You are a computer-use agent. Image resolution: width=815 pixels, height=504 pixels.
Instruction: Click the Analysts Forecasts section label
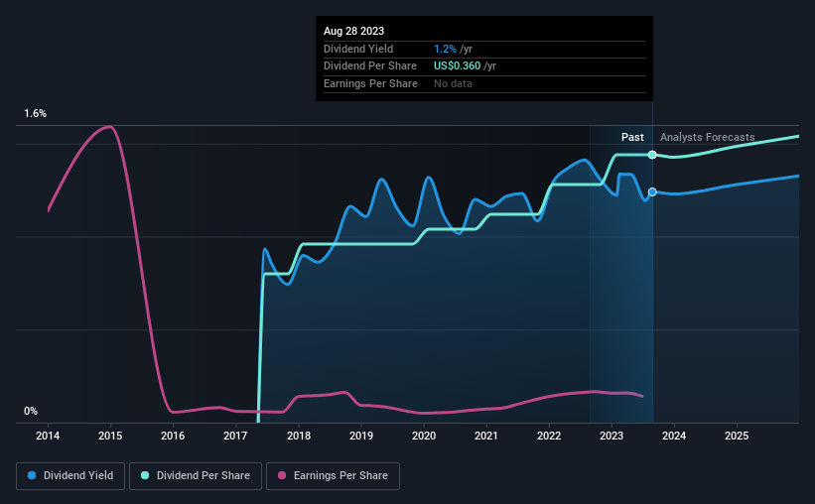707,137
